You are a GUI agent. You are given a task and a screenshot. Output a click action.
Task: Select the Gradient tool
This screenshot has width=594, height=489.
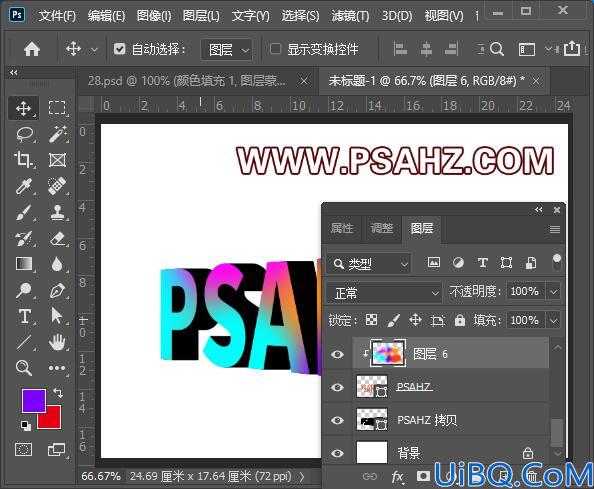24,264
